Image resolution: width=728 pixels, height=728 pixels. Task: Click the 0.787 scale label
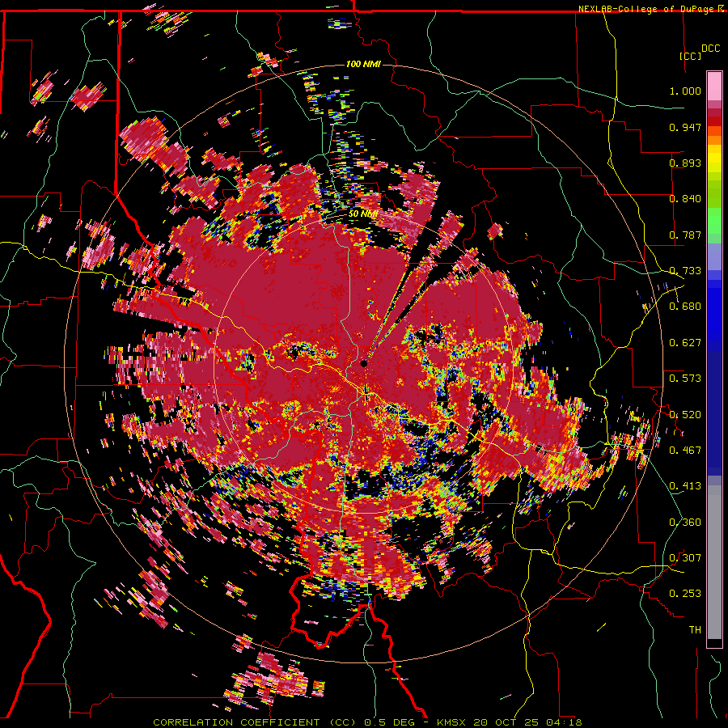tap(685, 235)
